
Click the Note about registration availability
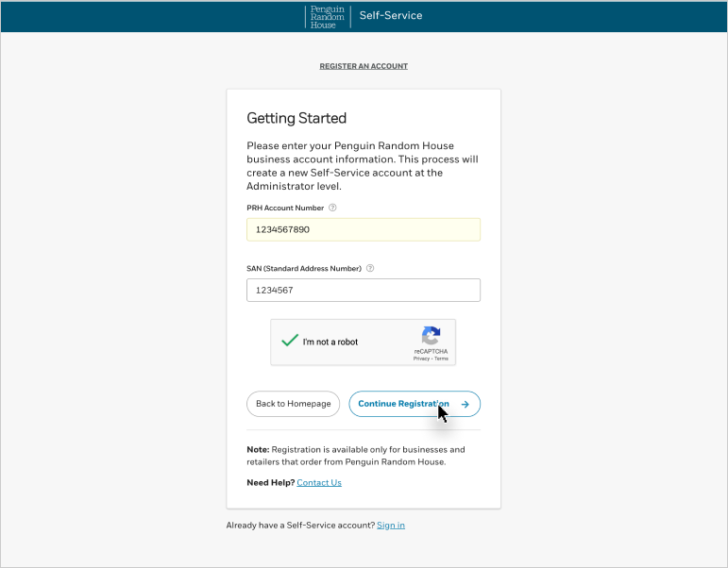click(356, 456)
